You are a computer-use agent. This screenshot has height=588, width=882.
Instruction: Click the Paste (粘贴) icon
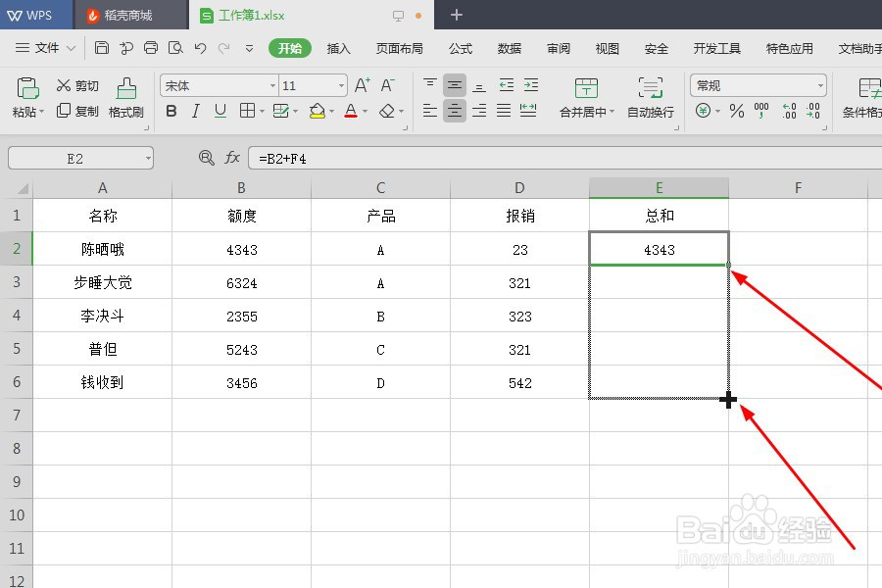[27, 89]
